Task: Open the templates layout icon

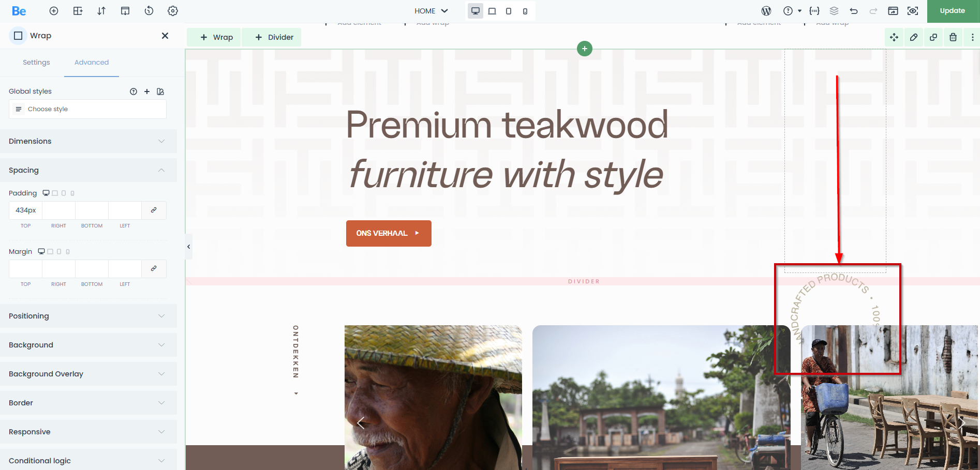Action: point(125,11)
